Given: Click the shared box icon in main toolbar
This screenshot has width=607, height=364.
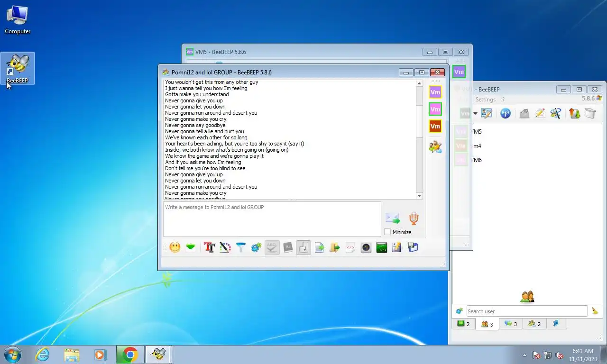Looking at the screenshot, I should (590, 113).
